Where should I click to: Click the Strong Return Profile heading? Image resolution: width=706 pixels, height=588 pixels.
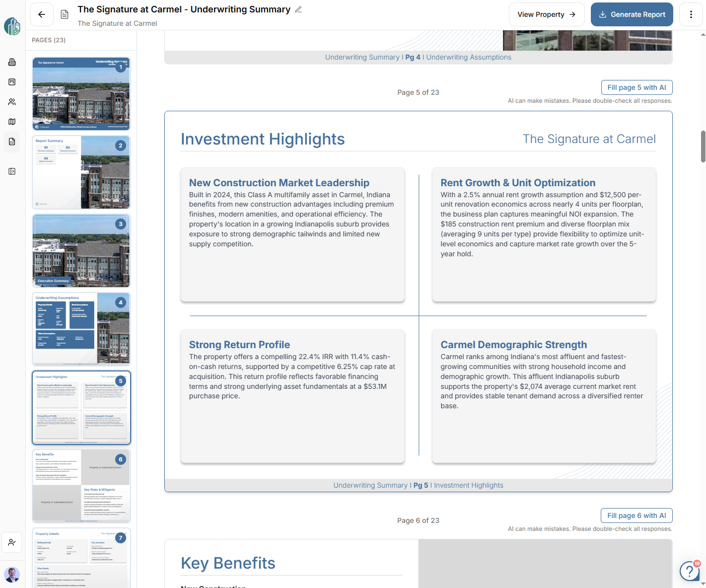[239, 345]
